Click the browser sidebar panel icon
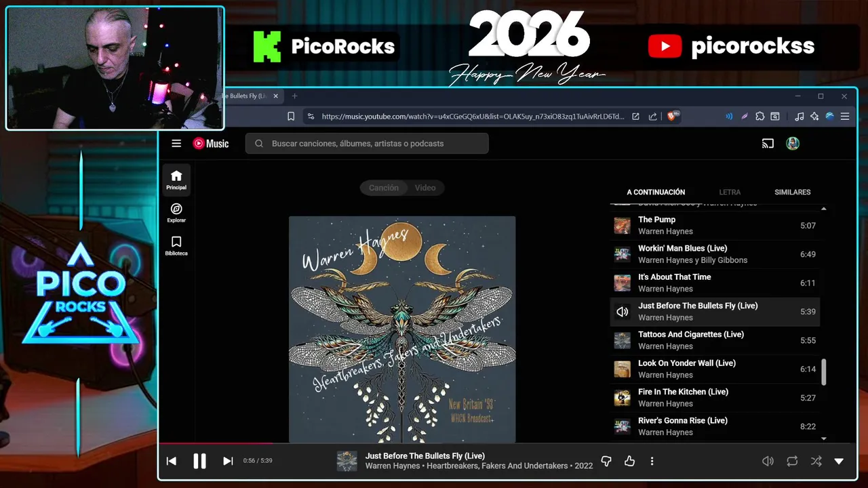 (775, 117)
